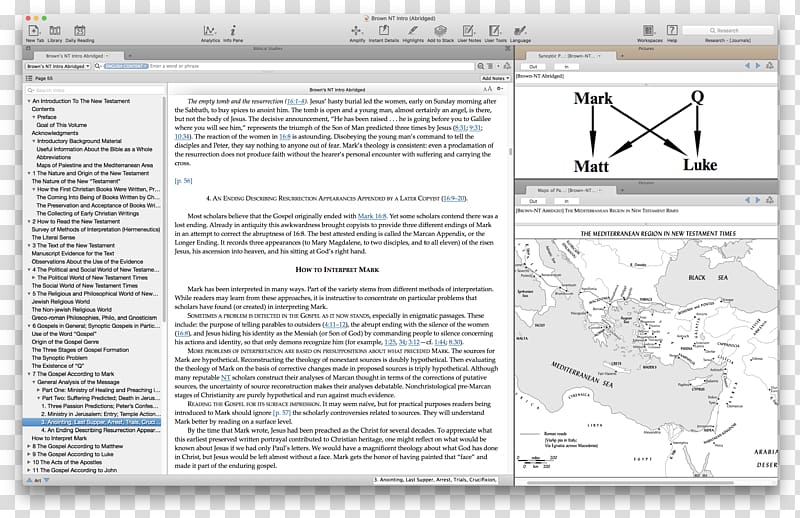Open Instant Details panel icon
The width and height of the screenshot is (800, 518).
click(x=383, y=31)
